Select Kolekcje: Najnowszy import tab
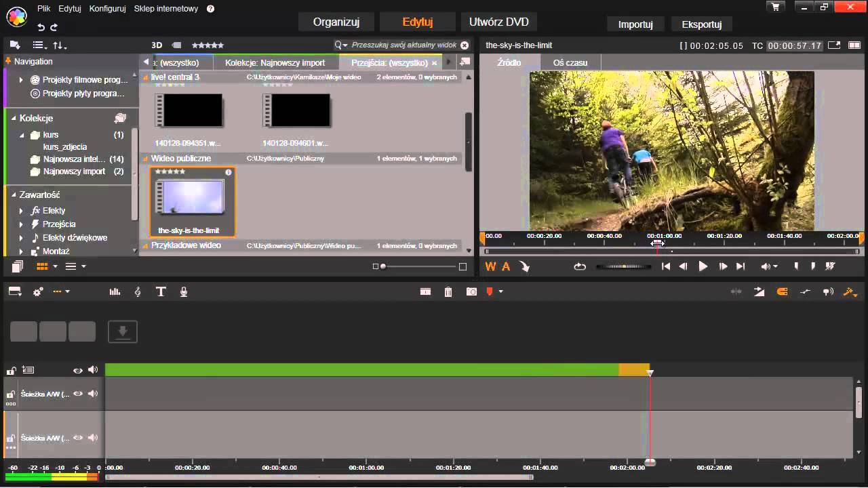868x488 pixels. (275, 62)
